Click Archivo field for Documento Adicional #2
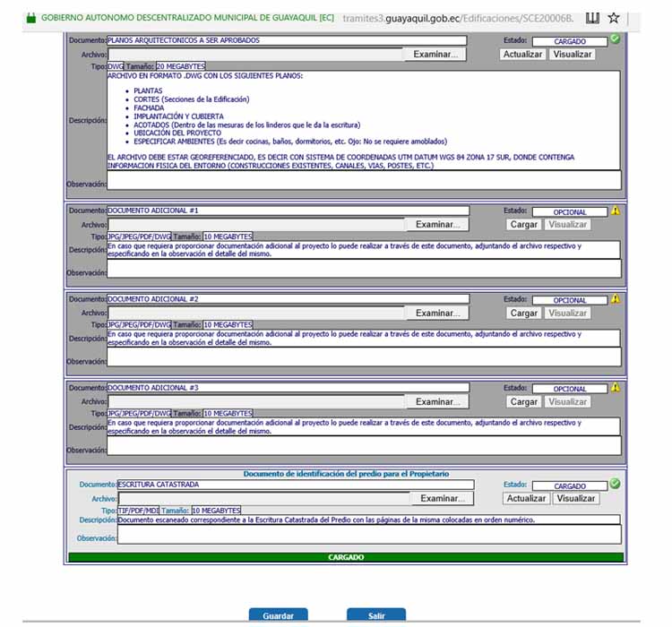 (257, 313)
